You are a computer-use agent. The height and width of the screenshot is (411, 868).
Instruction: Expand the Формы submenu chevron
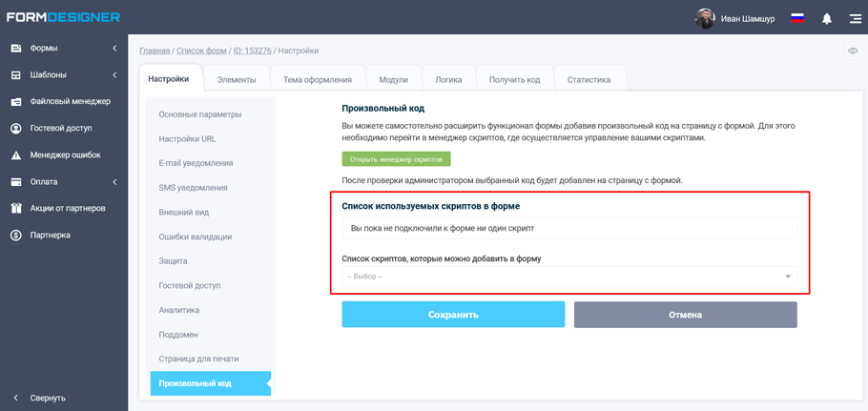click(114, 49)
